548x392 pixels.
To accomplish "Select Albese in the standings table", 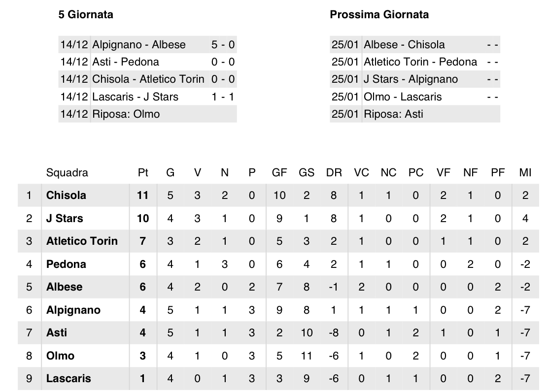I will tap(64, 287).
